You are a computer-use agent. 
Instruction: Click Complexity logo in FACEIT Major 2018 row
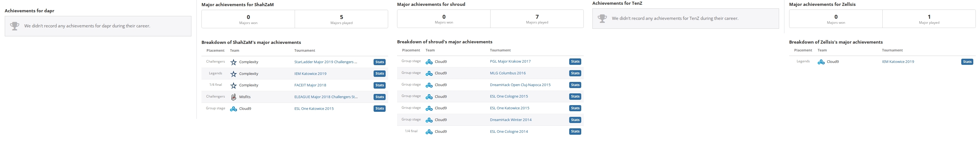click(x=234, y=86)
